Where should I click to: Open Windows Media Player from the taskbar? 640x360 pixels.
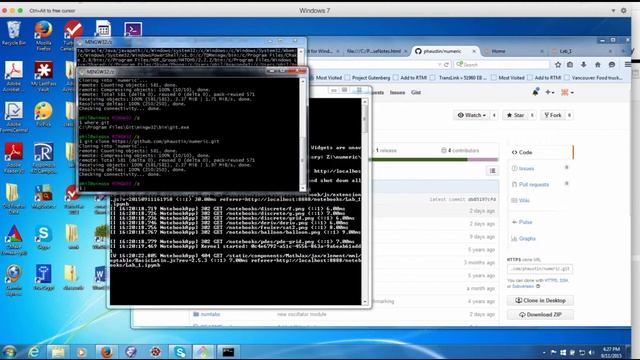point(82,352)
